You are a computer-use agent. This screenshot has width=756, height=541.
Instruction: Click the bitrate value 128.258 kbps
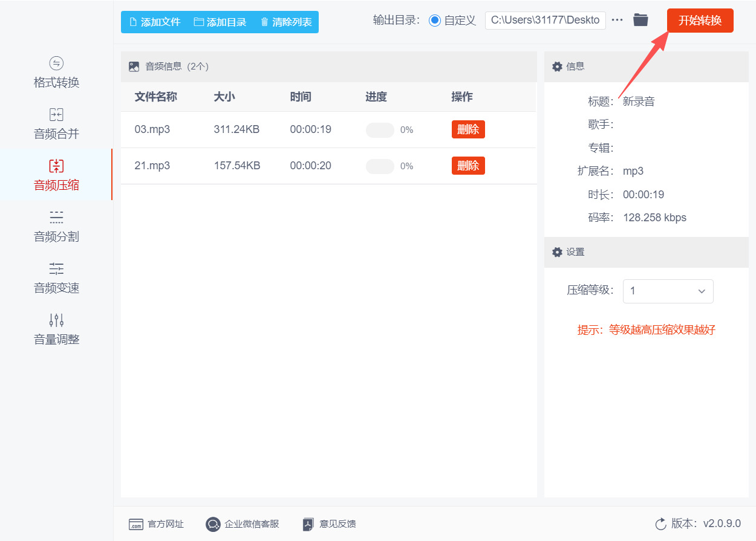click(x=655, y=218)
